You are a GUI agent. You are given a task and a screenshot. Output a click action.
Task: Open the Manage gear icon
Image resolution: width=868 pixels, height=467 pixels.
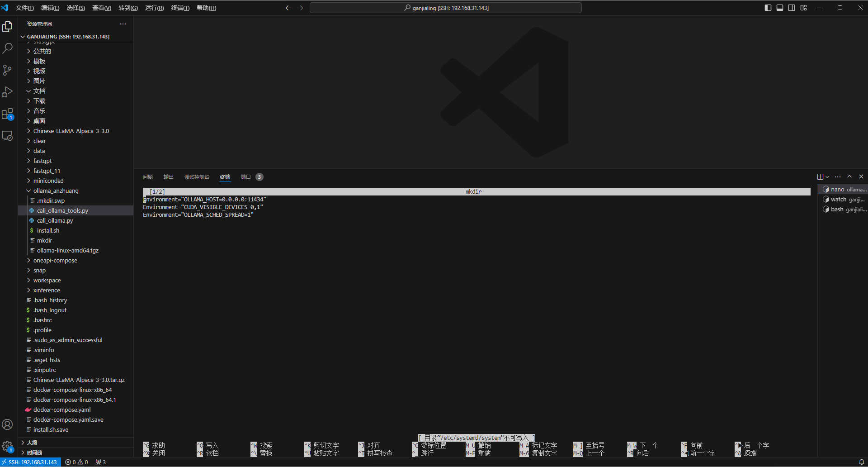[7, 446]
